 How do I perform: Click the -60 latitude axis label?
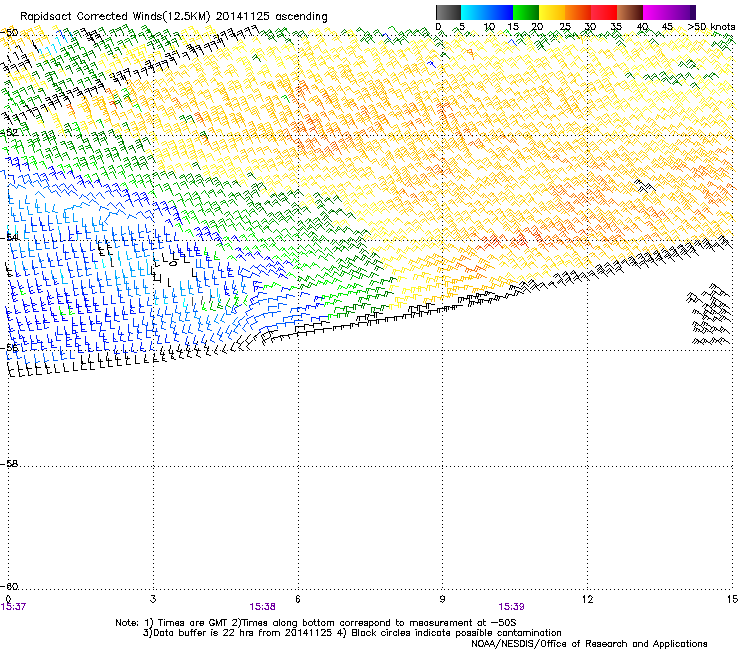tap(9, 586)
